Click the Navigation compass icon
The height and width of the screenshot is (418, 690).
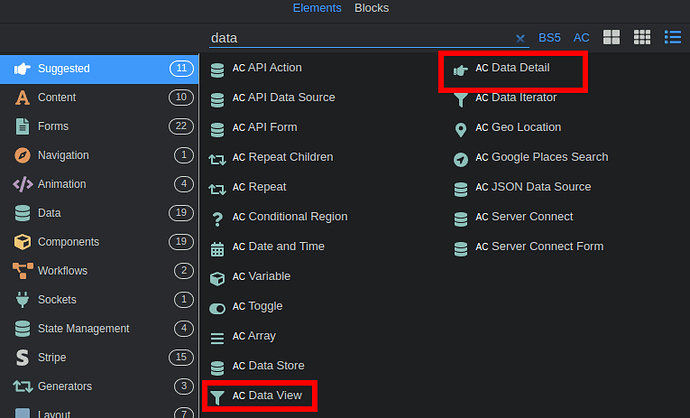pos(22,155)
